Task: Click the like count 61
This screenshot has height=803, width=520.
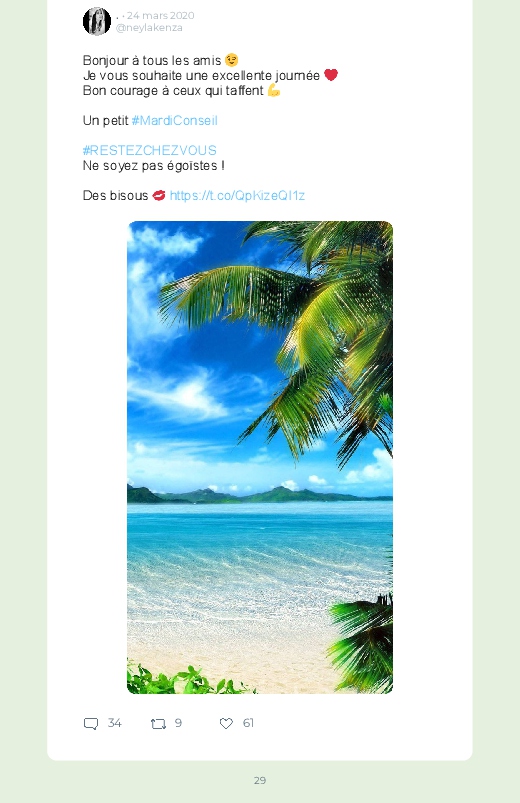Action: click(x=248, y=723)
